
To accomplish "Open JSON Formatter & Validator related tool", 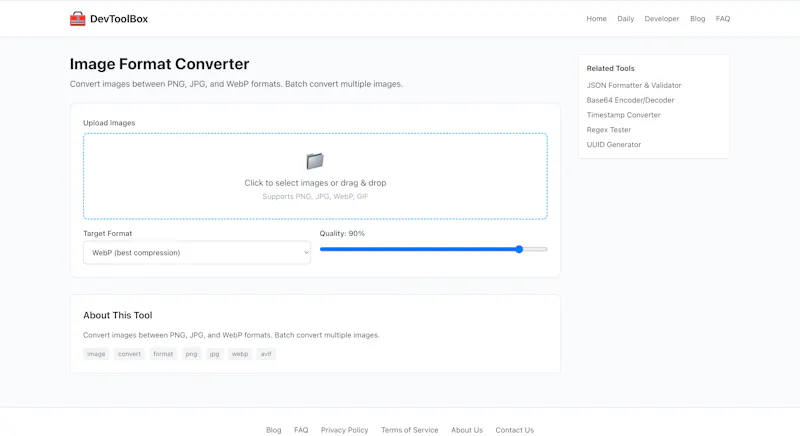I will [634, 85].
